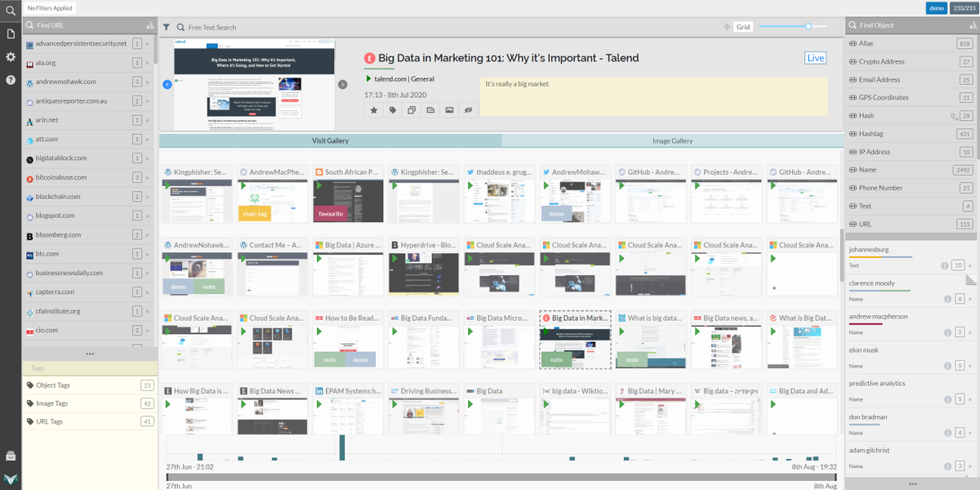Toggle the dot on advancedpersistentsecurity.net row
This screenshot has height=490, width=980.
148,44
